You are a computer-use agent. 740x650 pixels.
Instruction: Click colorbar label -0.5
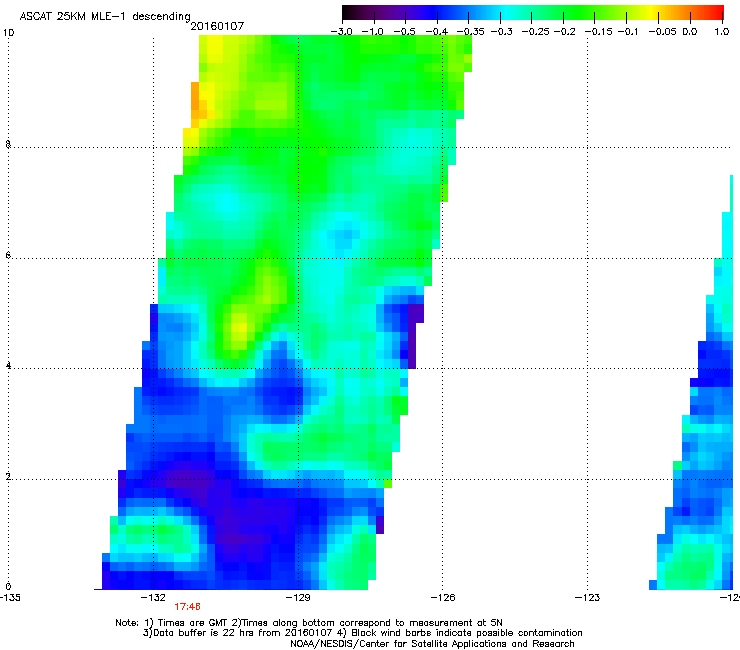click(x=404, y=32)
